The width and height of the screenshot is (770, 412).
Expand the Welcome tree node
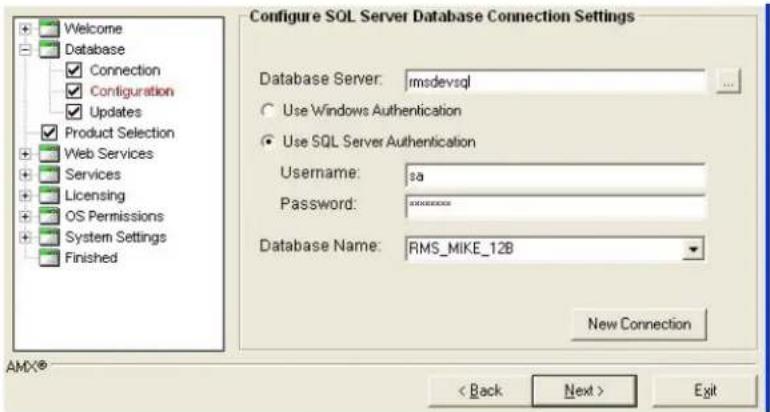pos(25,28)
